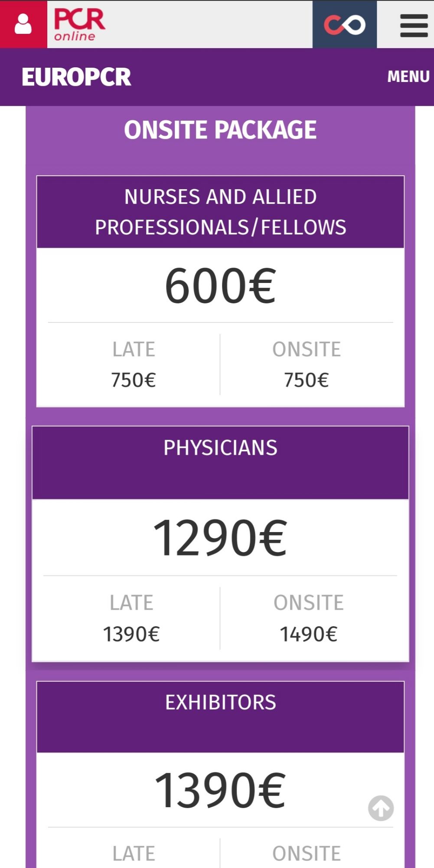Select Nurses and Allied Professionals/Fellows header

(220, 212)
